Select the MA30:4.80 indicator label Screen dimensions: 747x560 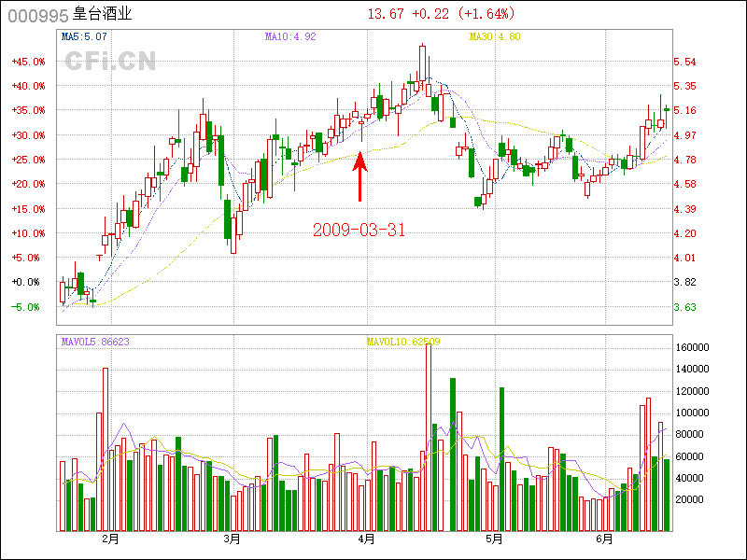(495, 36)
